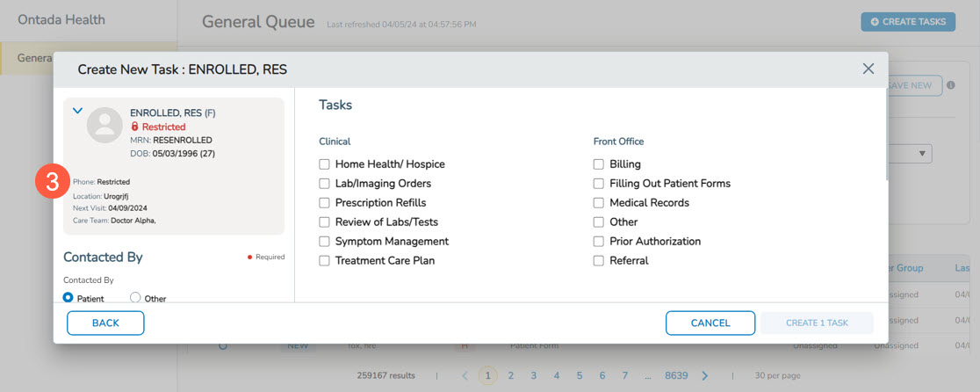Open results page 3
The height and width of the screenshot is (392, 980).
pos(533,375)
